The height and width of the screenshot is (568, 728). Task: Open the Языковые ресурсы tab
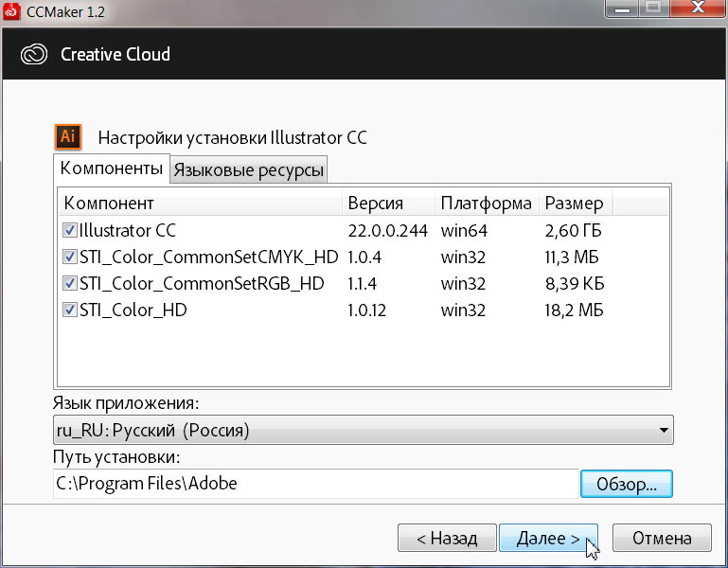[248, 170]
